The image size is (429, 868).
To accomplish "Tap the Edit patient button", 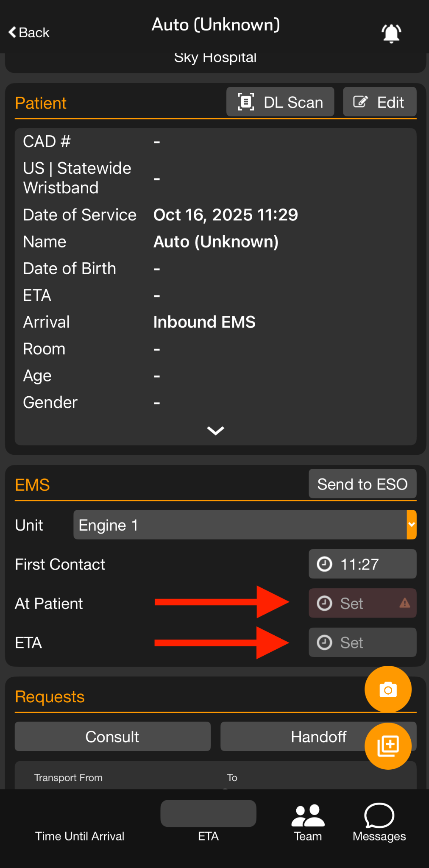I will [x=379, y=102].
